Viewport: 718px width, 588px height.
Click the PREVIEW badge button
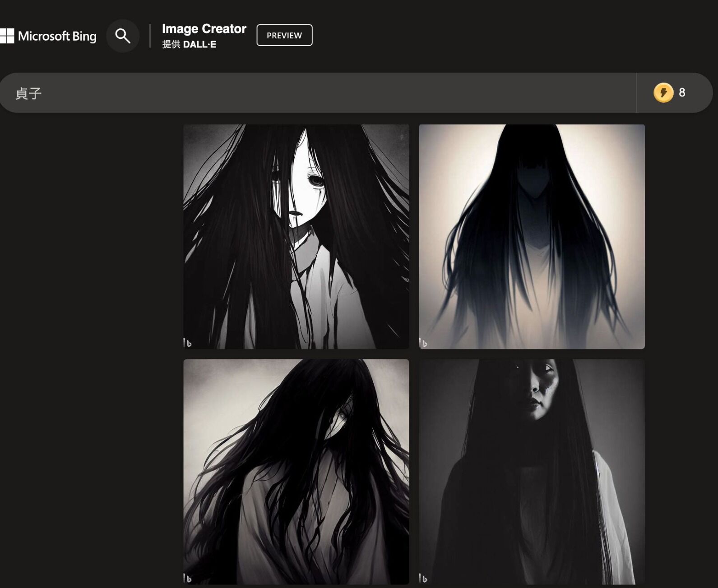tap(284, 35)
